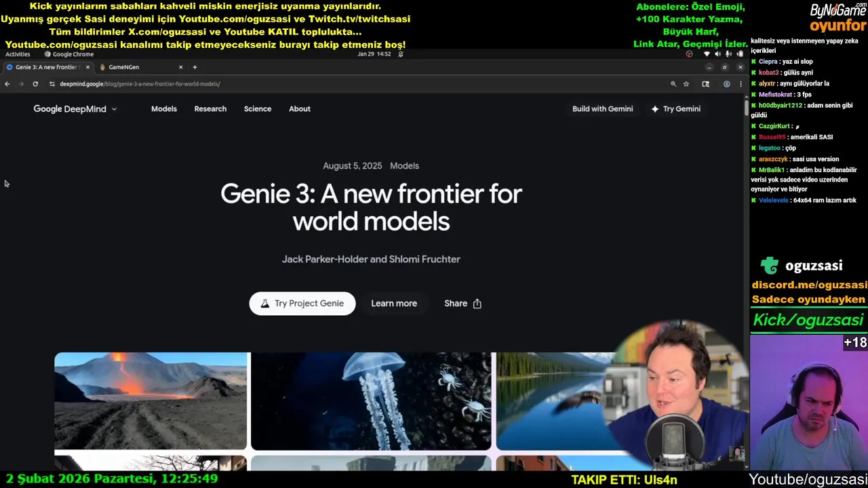Click Build with Gemini link
868x488 pixels.
pos(602,108)
